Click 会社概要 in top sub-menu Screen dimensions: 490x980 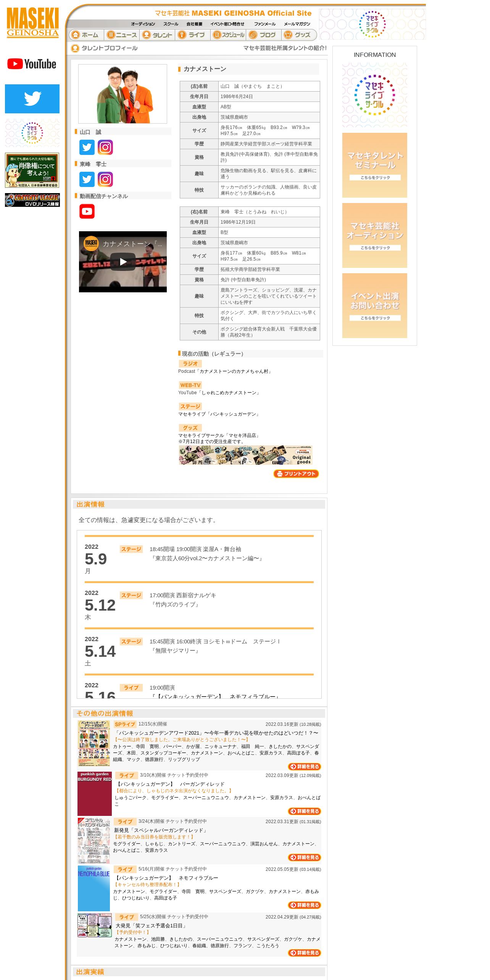(194, 24)
